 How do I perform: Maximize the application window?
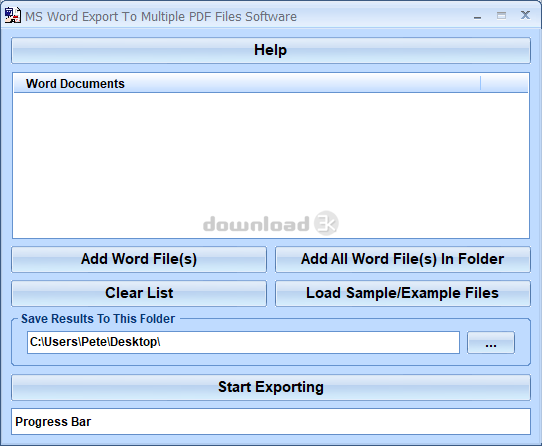501,16
